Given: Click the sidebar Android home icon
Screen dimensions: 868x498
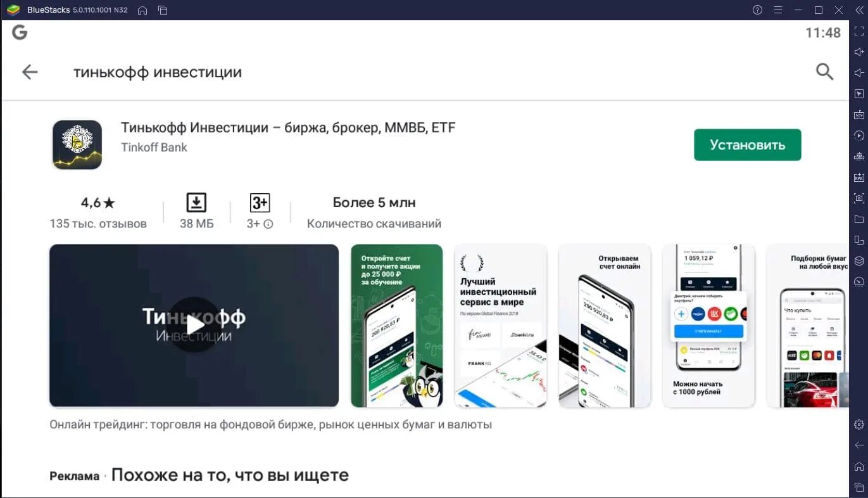Looking at the screenshot, I should (x=859, y=466).
